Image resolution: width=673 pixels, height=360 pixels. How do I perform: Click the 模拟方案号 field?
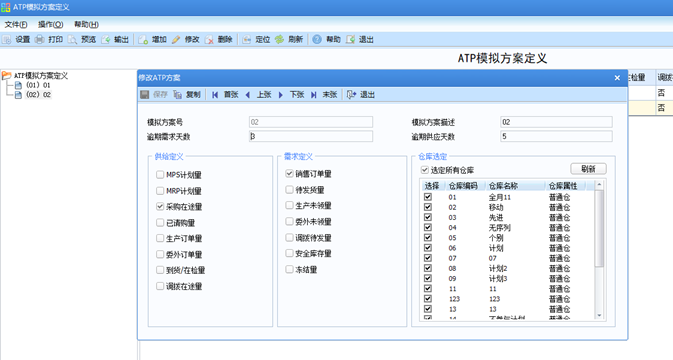pos(311,122)
